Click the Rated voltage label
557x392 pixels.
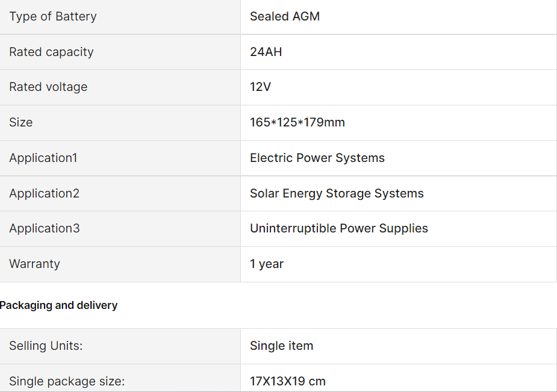pyautogui.click(x=48, y=87)
